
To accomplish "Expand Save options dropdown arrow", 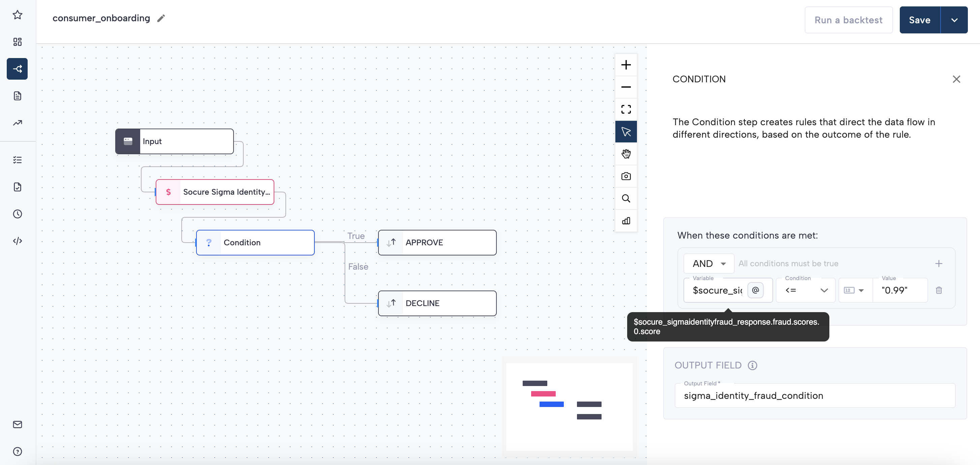I will point(954,20).
